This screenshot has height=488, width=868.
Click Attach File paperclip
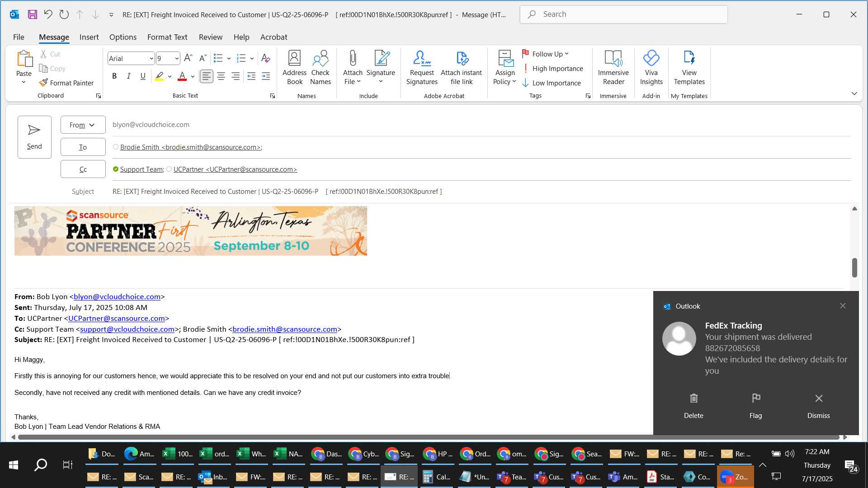tap(353, 68)
